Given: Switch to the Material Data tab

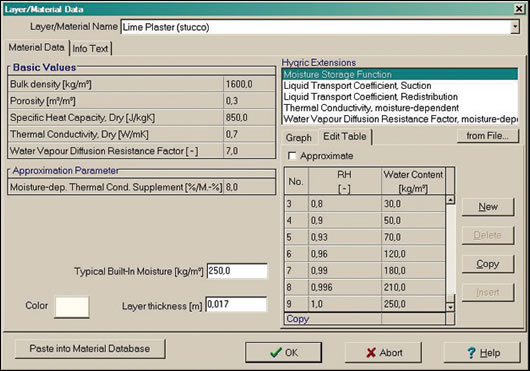Looking at the screenshot, I should (37, 47).
